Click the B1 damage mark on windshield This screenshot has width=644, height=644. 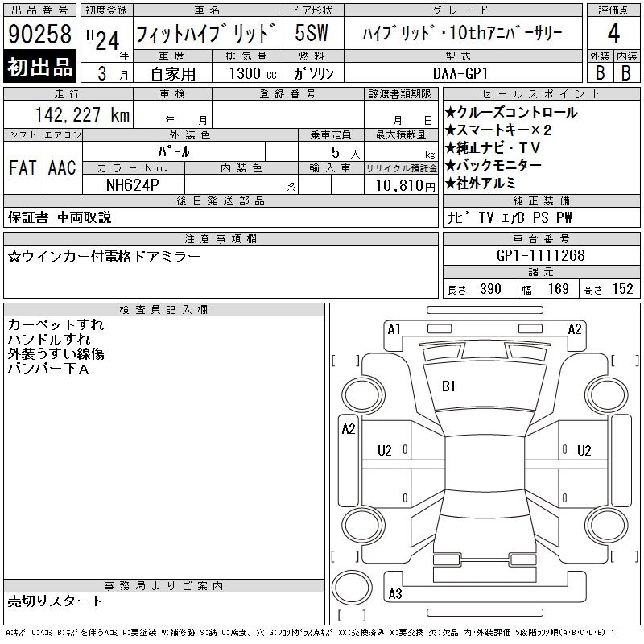click(x=448, y=386)
